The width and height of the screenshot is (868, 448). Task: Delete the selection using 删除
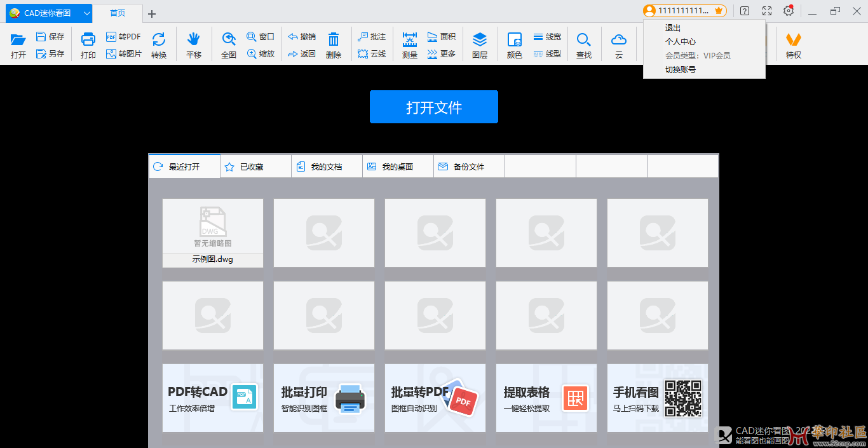pos(334,46)
